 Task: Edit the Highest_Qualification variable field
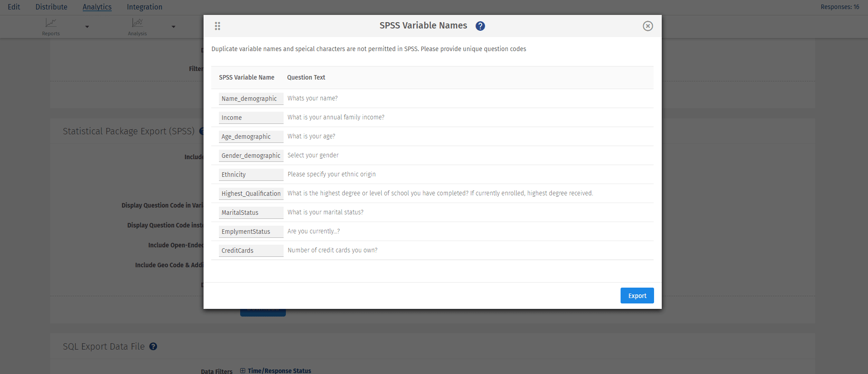(251, 194)
